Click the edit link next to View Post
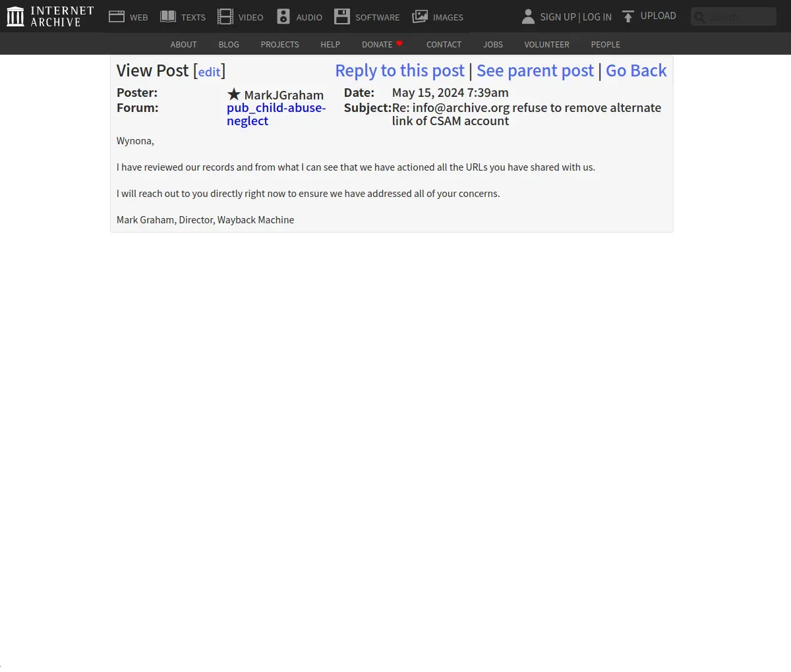 click(x=209, y=72)
